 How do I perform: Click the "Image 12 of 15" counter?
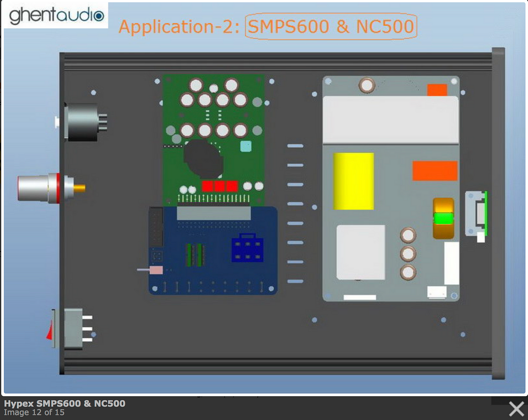(34, 412)
